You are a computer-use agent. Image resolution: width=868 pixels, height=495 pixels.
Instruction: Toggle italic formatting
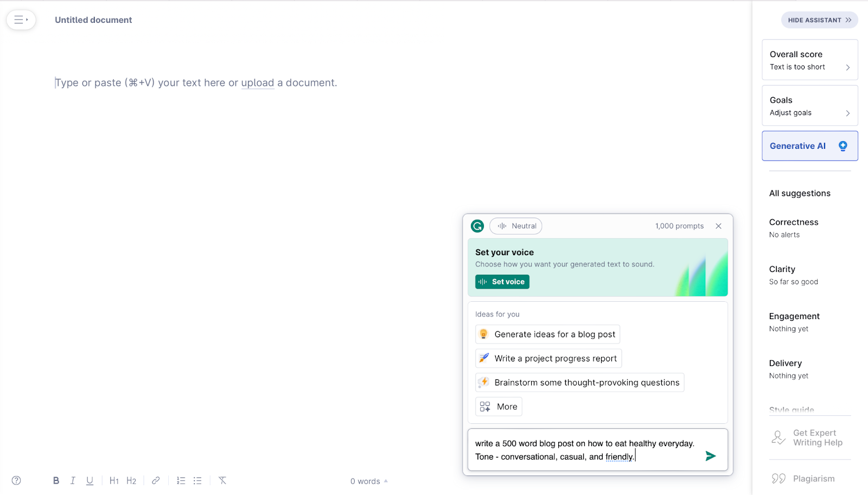coord(73,480)
